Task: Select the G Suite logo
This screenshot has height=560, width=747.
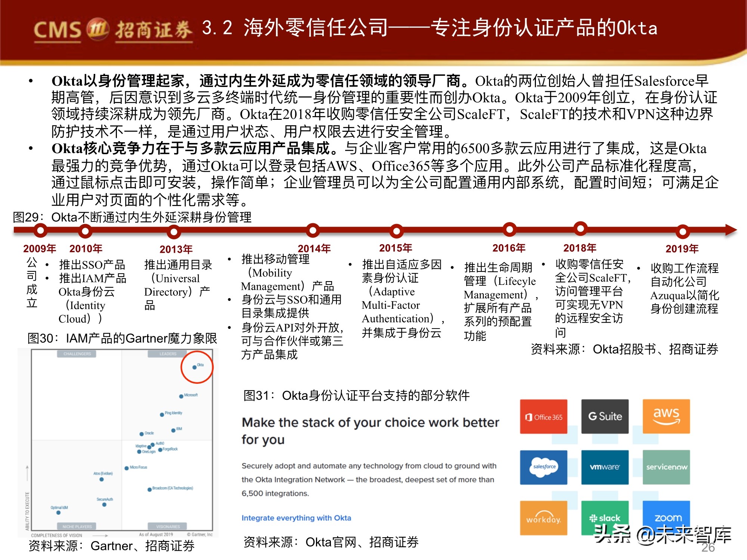Action: [604, 416]
